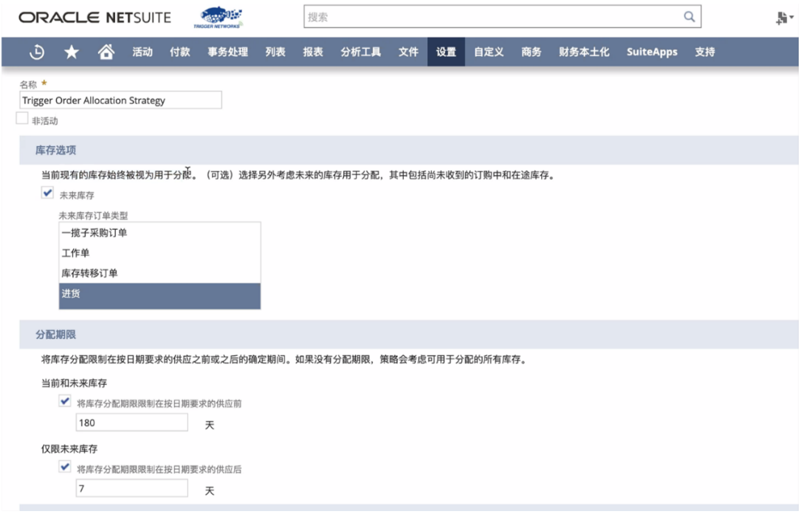This screenshot has width=812, height=517.
Task: Click the 当前和未来库存 label
Action: (74, 383)
